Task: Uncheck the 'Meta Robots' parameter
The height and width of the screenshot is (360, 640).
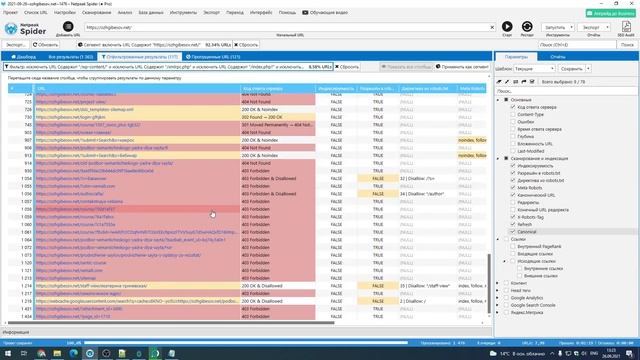Action: (x=513, y=188)
